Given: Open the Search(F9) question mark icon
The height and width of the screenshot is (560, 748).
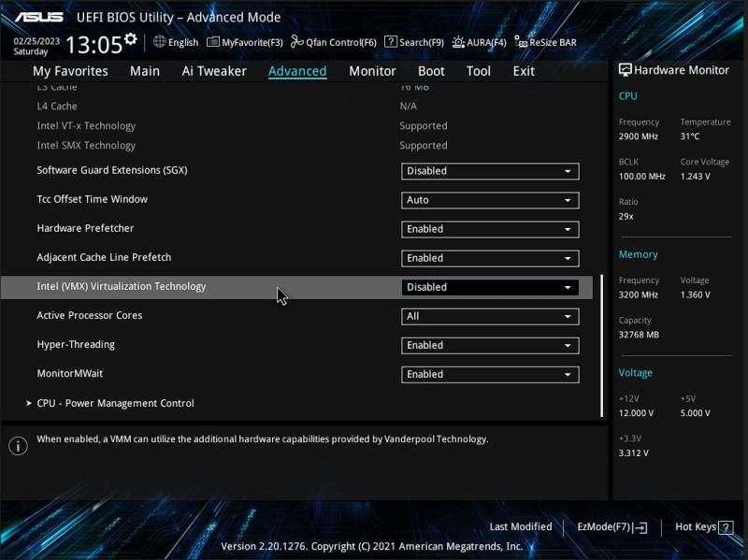Looking at the screenshot, I should pyautogui.click(x=391, y=42).
